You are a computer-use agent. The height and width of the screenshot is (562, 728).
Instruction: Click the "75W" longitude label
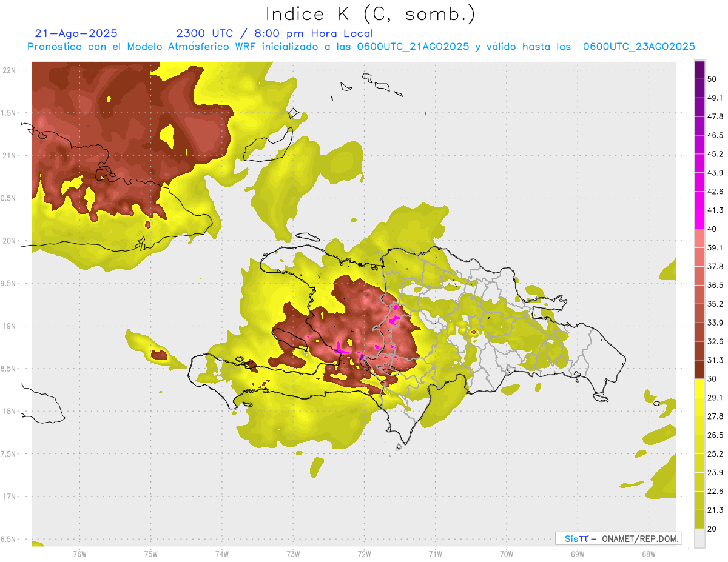coord(150,554)
